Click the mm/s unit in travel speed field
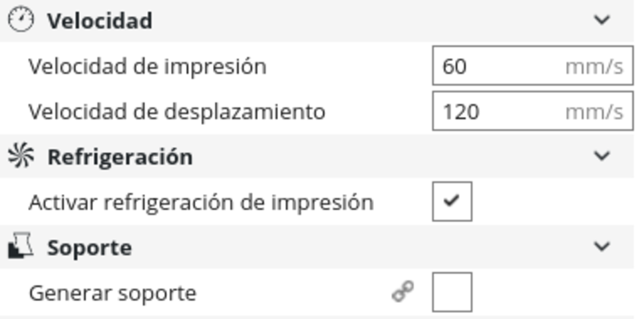644x319 pixels. 593,112
